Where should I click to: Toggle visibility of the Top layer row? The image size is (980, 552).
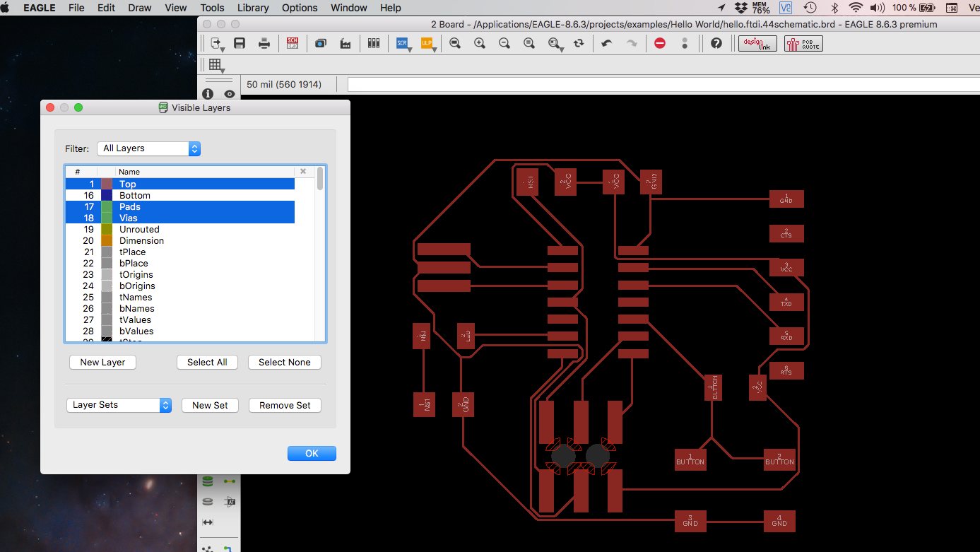(x=180, y=184)
